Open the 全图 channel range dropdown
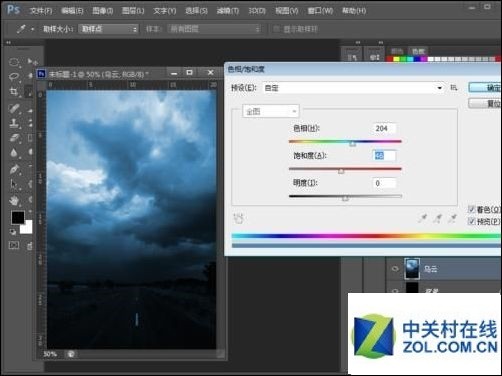502x376 pixels. [271, 111]
